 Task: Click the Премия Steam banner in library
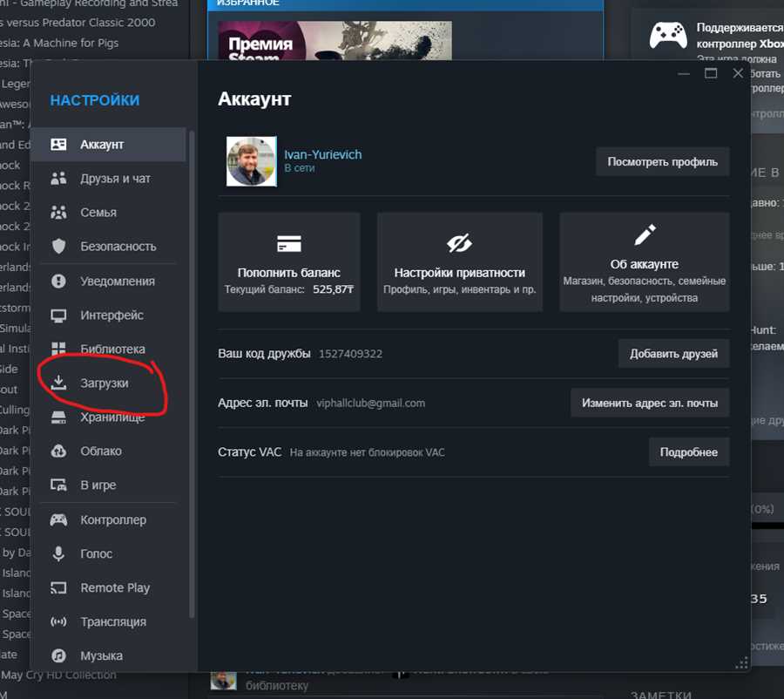pos(335,41)
